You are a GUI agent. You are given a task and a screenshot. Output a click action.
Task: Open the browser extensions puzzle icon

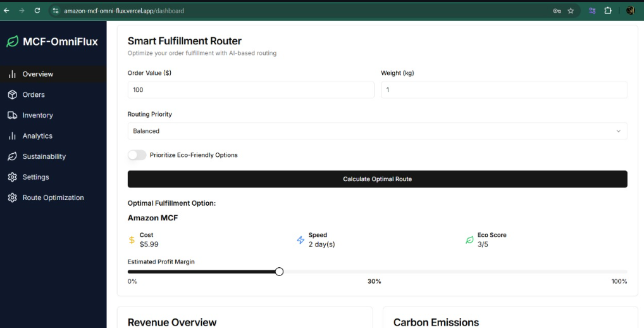pos(608,11)
